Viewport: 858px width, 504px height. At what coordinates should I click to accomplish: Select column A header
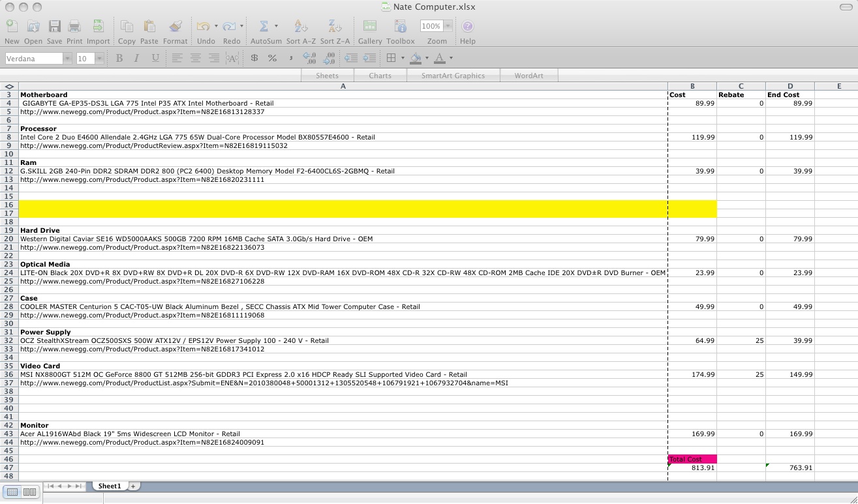(x=343, y=86)
